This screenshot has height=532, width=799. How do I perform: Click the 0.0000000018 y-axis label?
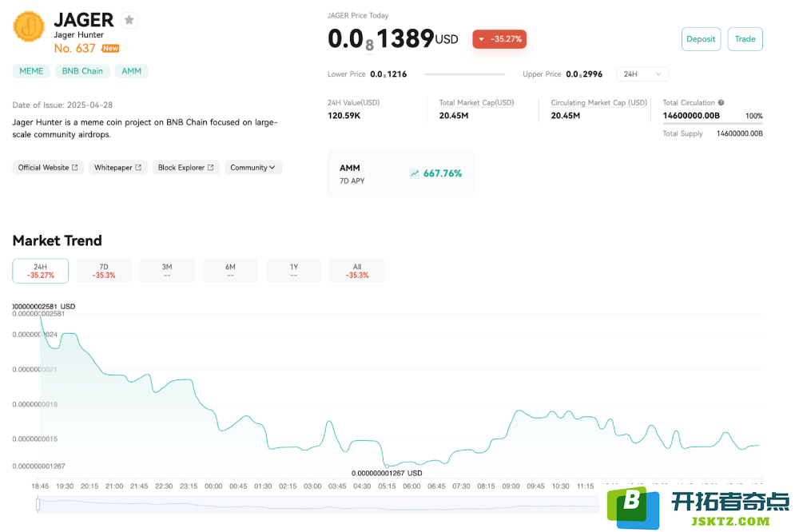(x=34, y=404)
